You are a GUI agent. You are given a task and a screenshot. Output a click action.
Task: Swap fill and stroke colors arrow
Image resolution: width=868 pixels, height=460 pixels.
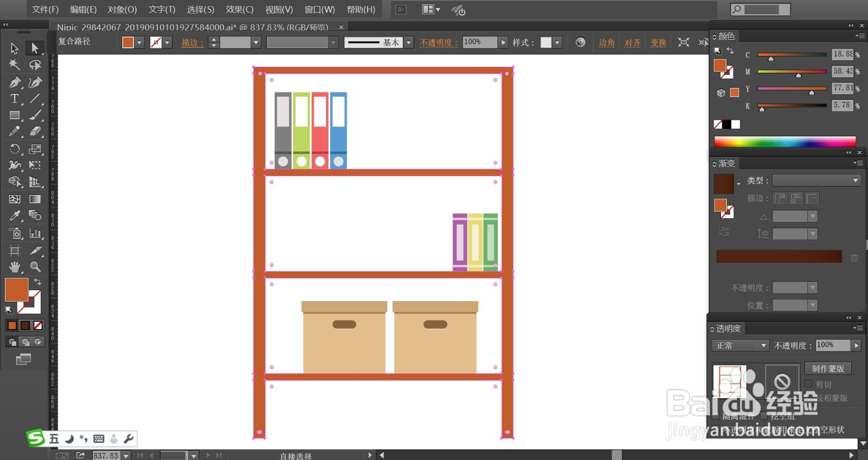coord(37,281)
